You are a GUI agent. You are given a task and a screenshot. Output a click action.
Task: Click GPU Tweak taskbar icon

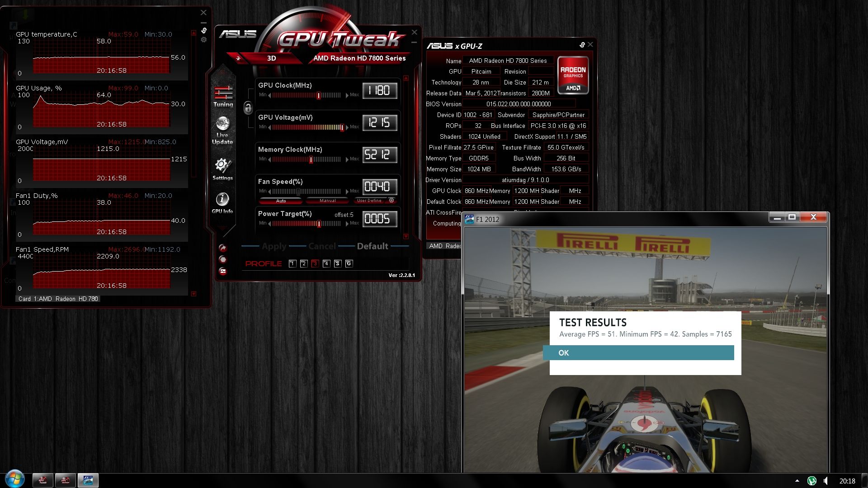click(43, 480)
